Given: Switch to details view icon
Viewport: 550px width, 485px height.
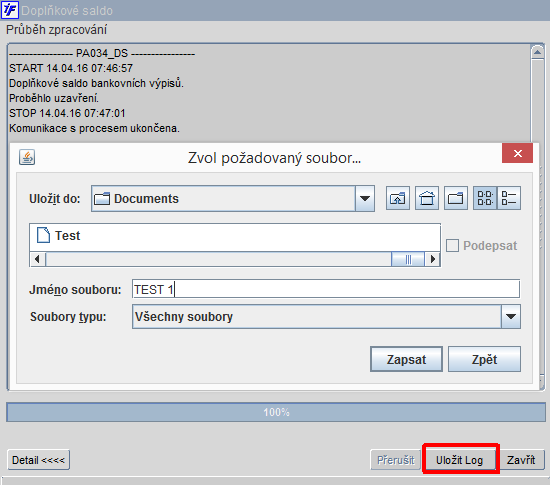Looking at the screenshot, I should [509, 198].
